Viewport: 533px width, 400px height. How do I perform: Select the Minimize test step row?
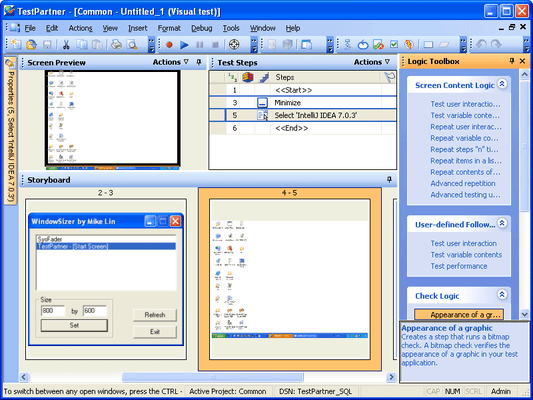pos(303,103)
